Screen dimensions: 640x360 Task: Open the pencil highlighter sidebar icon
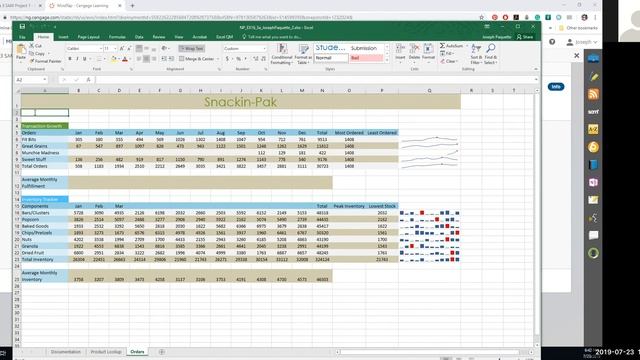[x=593, y=76]
